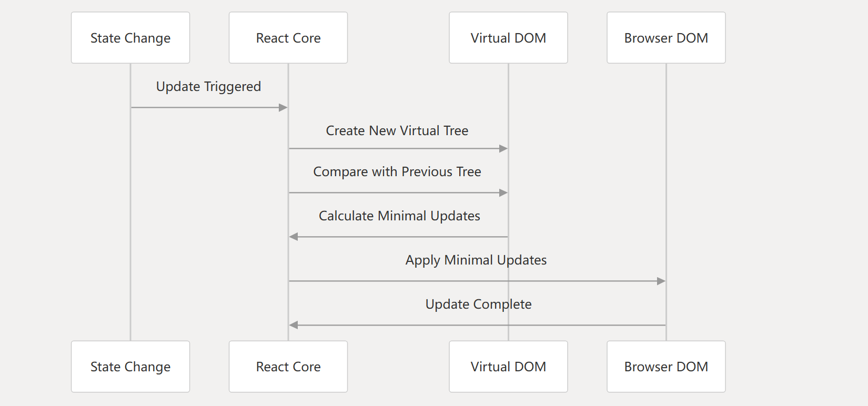Click the bottom Browser DOM participant box

pyautogui.click(x=666, y=367)
